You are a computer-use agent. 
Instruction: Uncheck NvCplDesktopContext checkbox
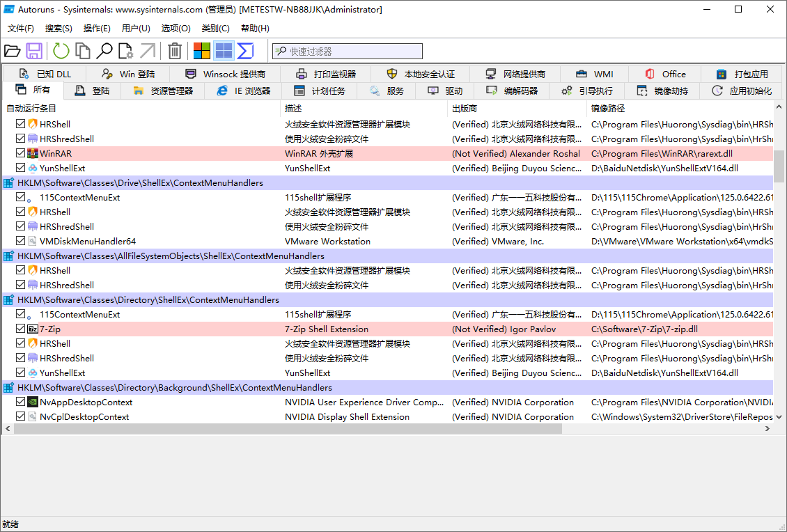pyautogui.click(x=21, y=416)
